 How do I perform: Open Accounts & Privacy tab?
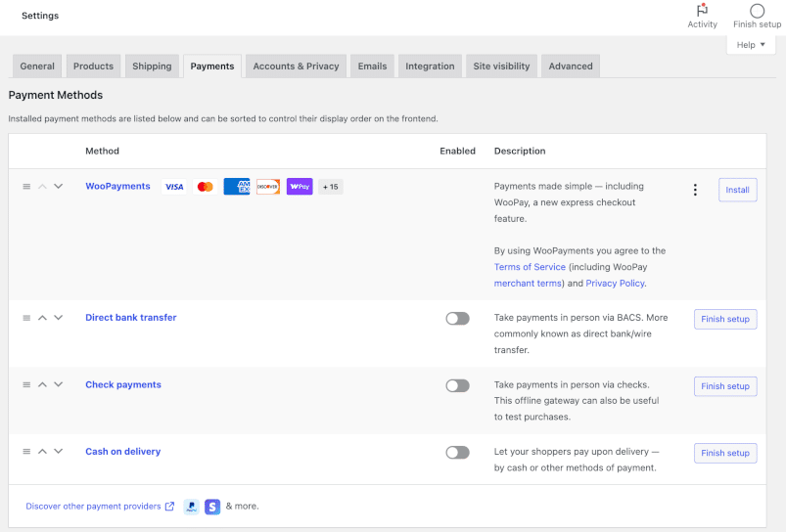coord(296,66)
